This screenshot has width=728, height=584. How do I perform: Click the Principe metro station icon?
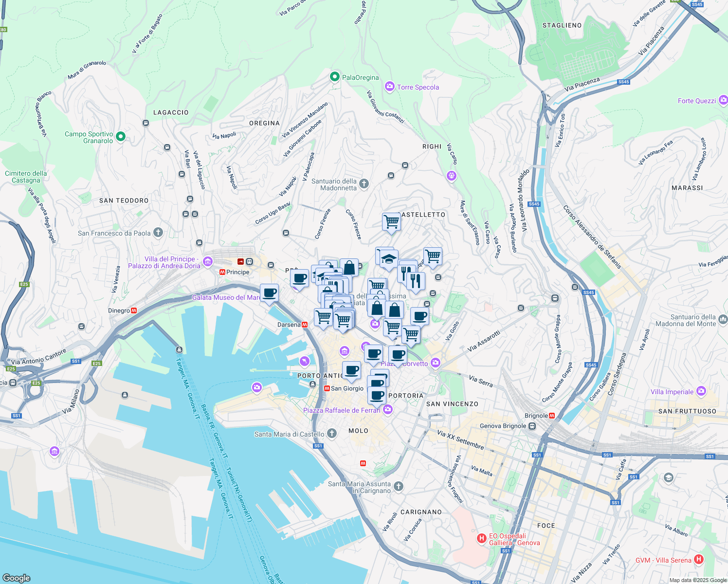pyautogui.click(x=222, y=272)
